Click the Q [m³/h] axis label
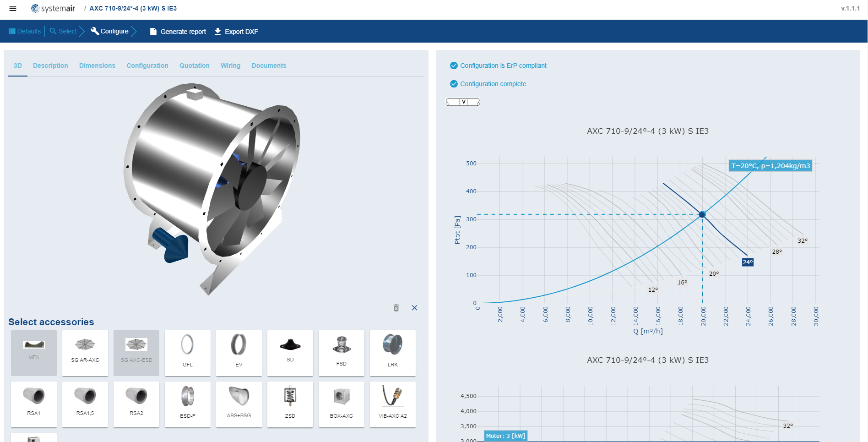This screenshot has height=442, width=868. [648, 331]
